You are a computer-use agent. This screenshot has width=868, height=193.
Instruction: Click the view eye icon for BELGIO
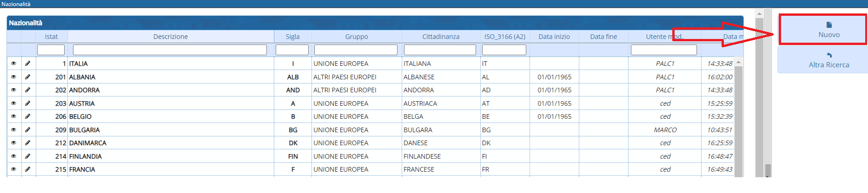[13, 116]
